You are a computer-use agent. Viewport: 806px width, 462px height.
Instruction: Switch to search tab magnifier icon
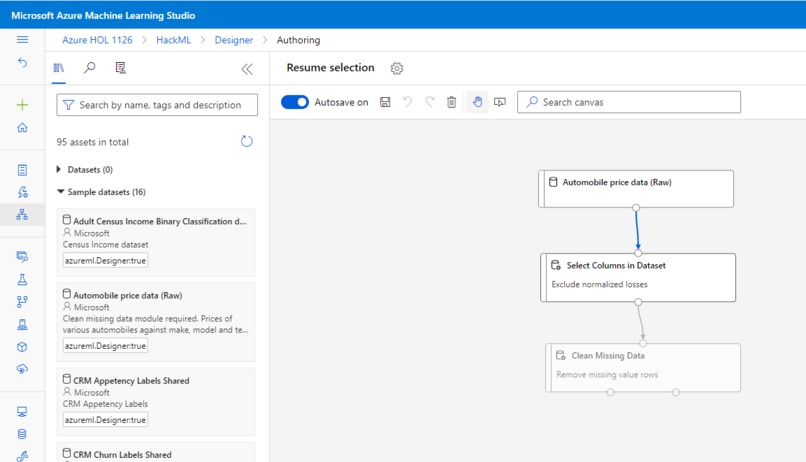click(x=89, y=68)
